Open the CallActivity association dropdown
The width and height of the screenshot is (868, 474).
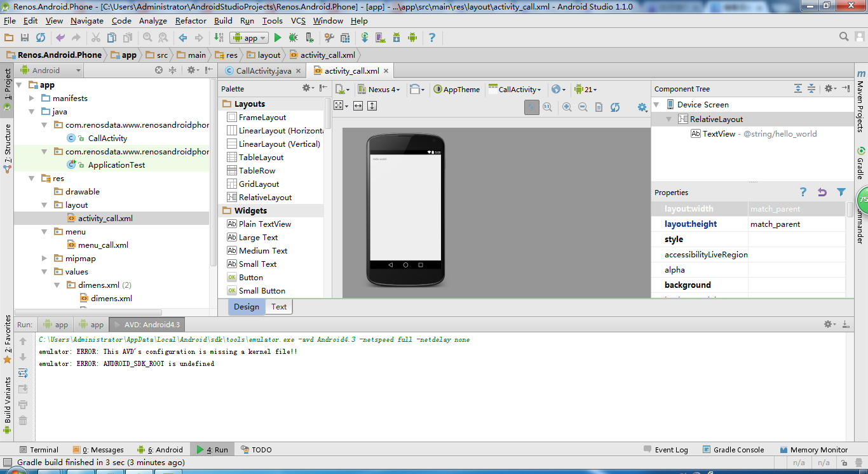tap(515, 89)
